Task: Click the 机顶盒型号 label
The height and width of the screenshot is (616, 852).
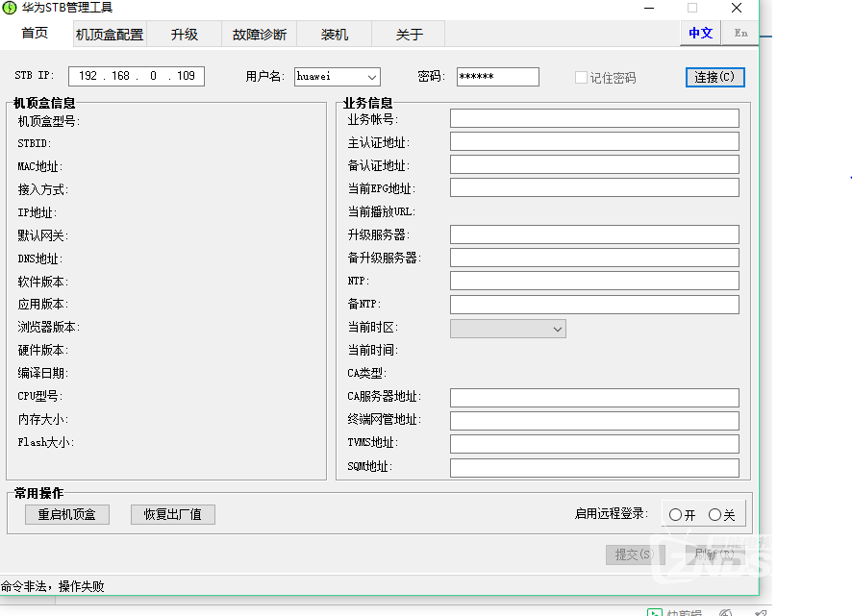Action: coord(49,121)
